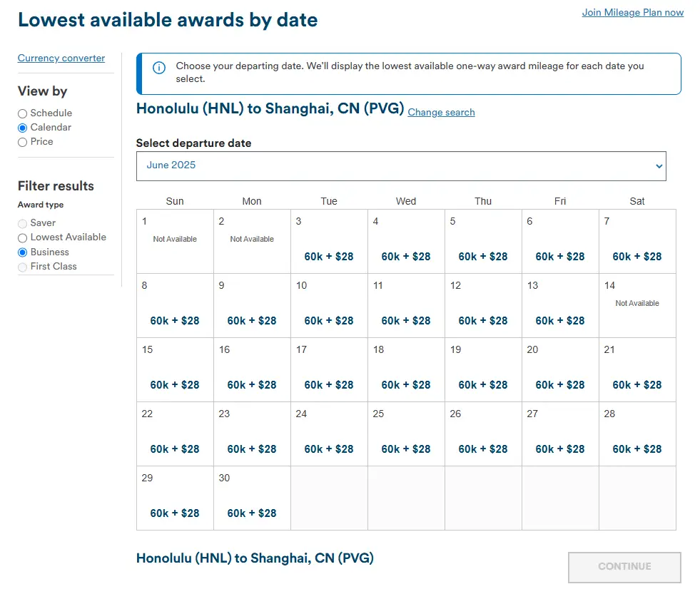Select June 3 fare of 60k + $28
The height and width of the screenshot is (589, 700).
329,257
